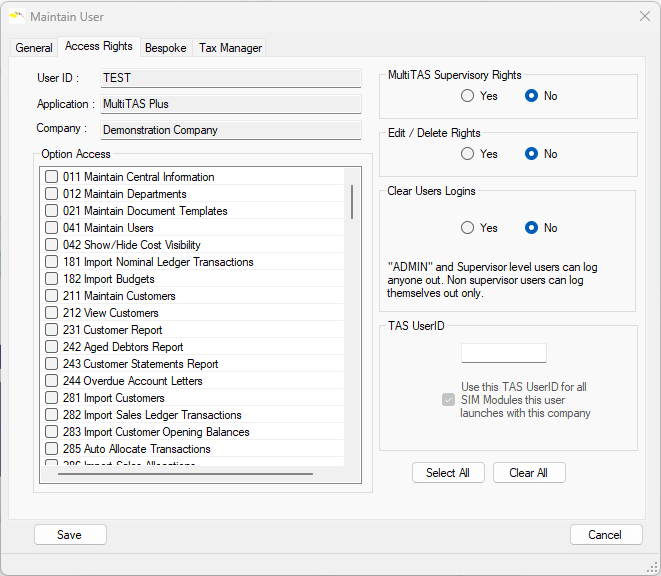Click the TAS UserID text field

[x=503, y=353]
